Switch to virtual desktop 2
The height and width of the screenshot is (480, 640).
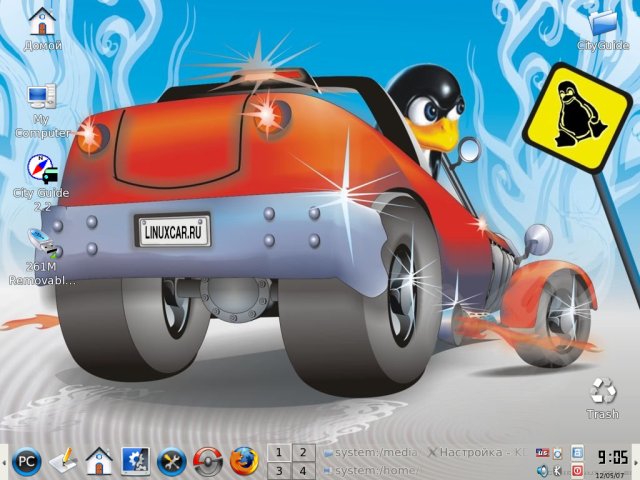[302, 452]
